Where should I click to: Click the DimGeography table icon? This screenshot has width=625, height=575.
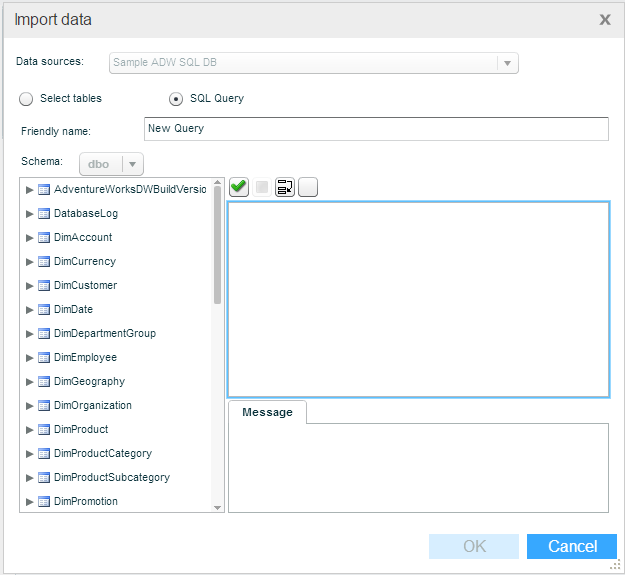point(44,382)
